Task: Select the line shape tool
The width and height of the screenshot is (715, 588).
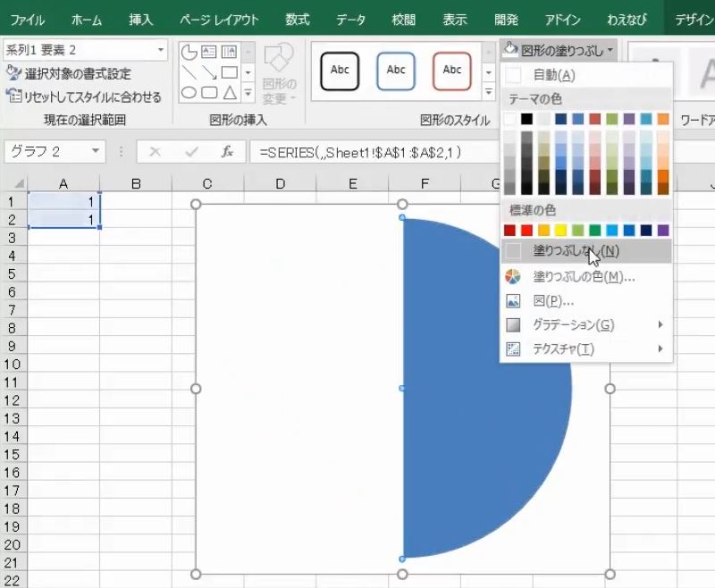Action: click(x=188, y=72)
